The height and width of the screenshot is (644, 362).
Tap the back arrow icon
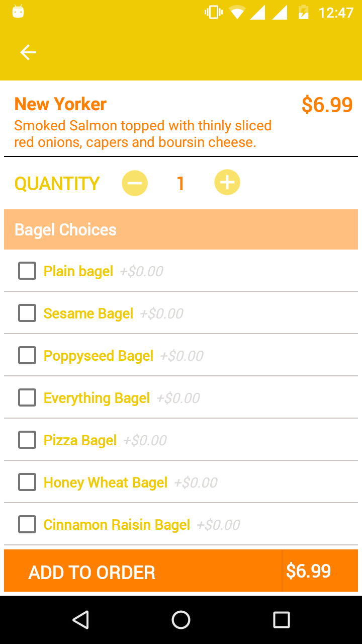(x=28, y=52)
